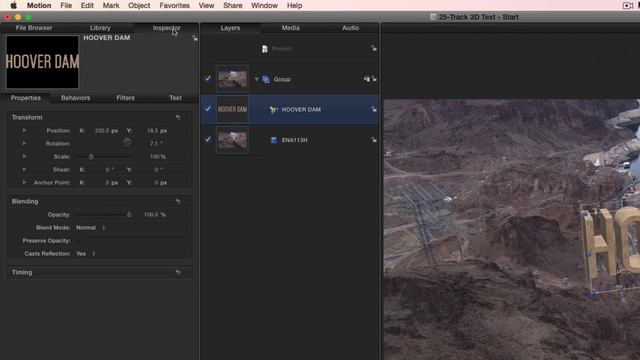640x360 pixels.
Task: Switch to the Audio tab
Action: [351, 28]
